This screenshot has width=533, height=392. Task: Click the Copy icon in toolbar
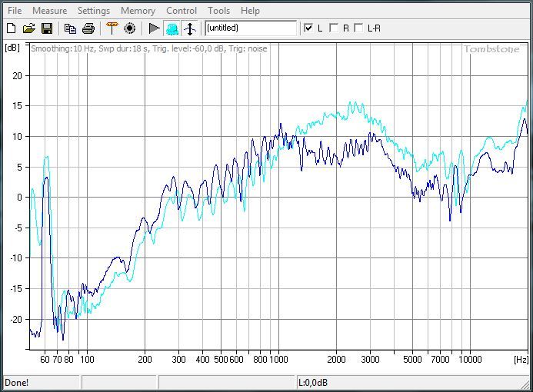pyautogui.click(x=70, y=28)
